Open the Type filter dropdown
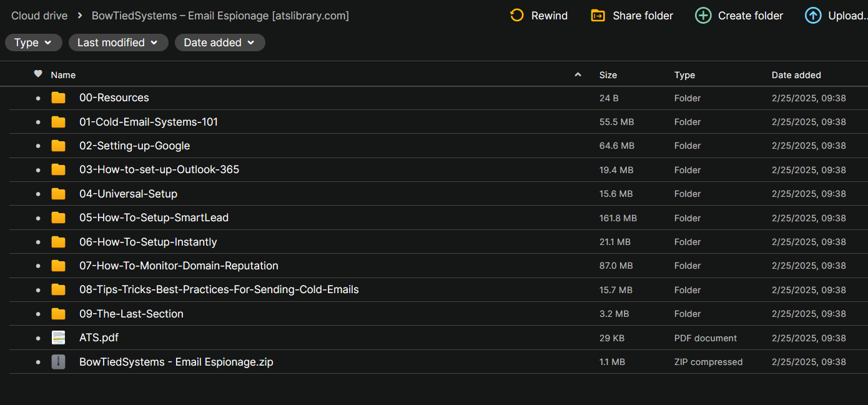 coord(33,42)
